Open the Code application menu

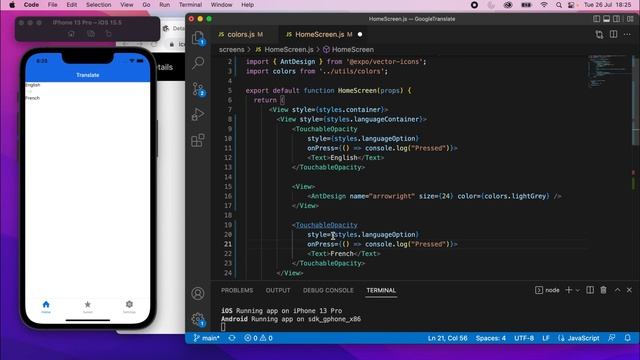tap(31, 5)
